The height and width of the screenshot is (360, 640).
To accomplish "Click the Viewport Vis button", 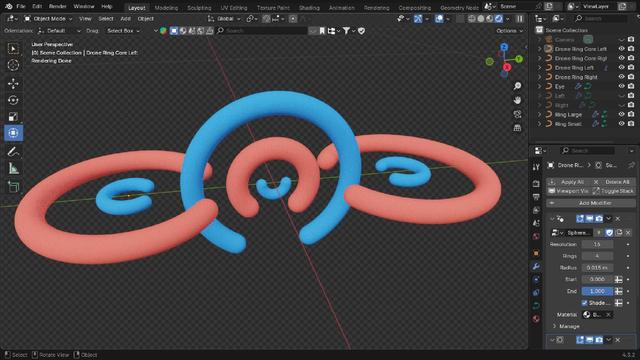I will pos(569,191).
